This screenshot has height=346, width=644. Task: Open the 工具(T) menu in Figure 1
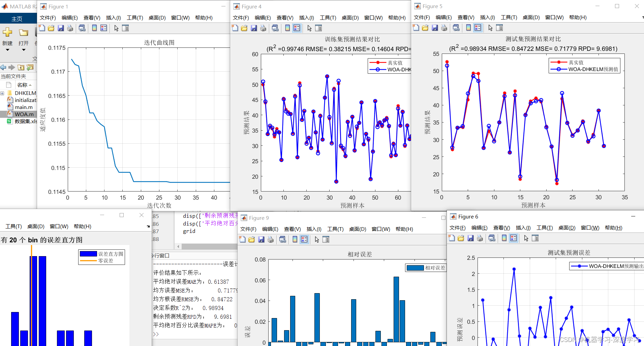pyautogui.click(x=134, y=18)
